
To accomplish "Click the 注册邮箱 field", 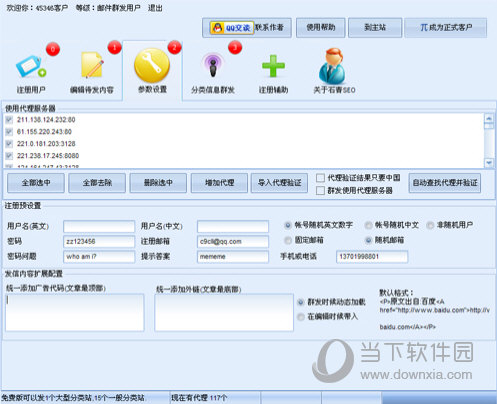I will (x=233, y=241).
